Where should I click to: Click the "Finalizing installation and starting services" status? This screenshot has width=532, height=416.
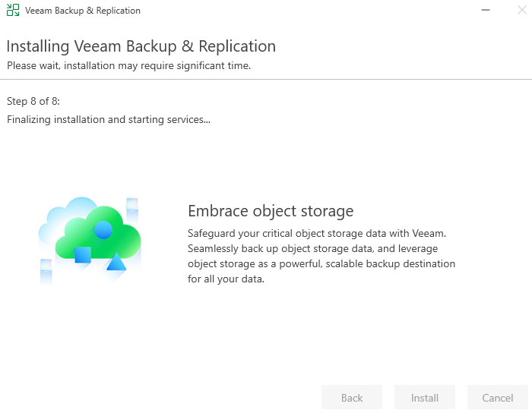109,119
